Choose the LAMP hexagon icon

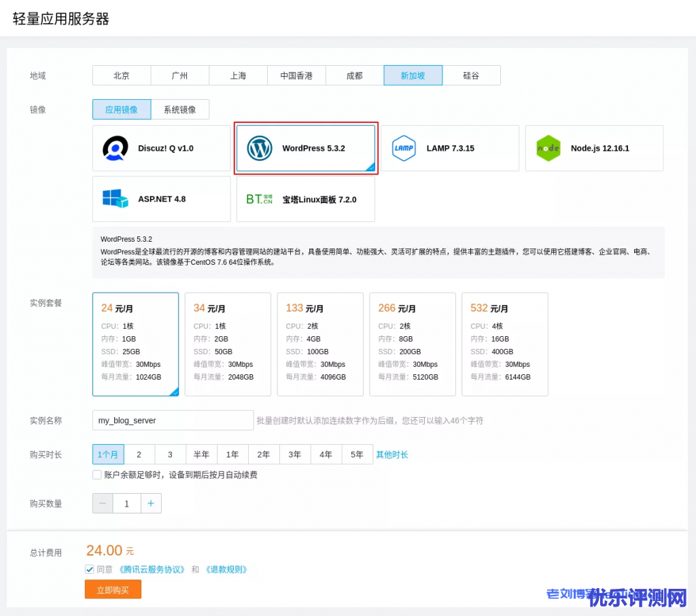(404, 148)
